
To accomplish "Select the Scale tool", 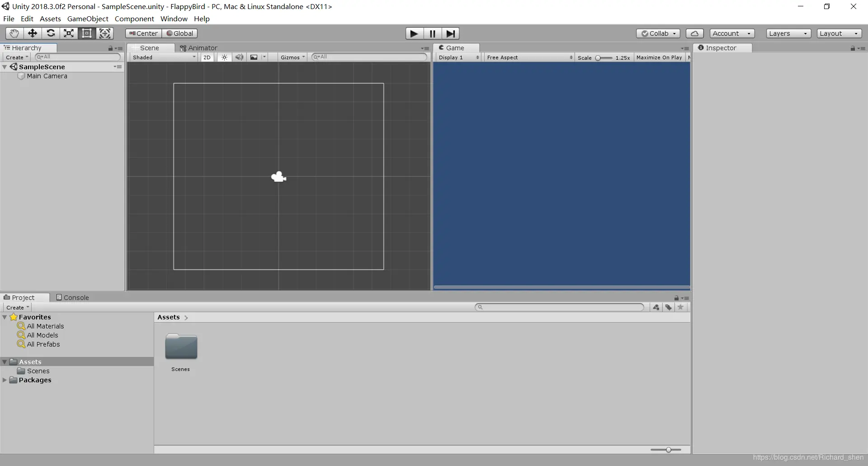I will (69, 33).
